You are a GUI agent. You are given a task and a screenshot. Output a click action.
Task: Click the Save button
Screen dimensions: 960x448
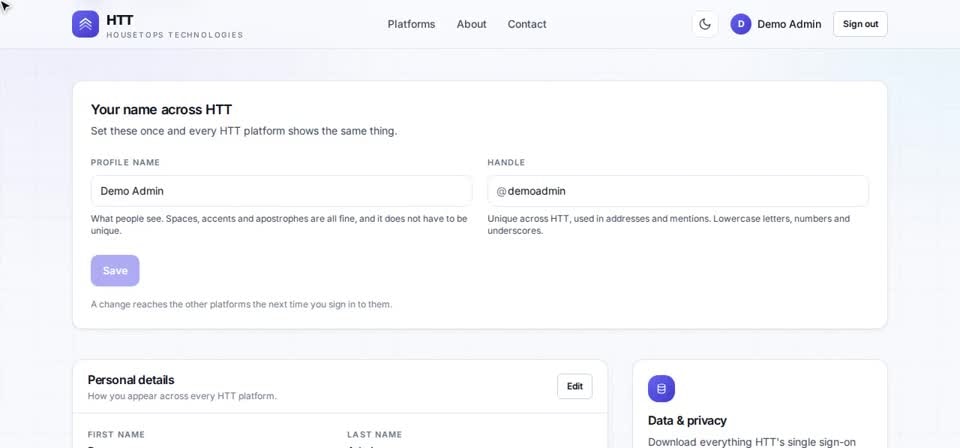point(115,271)
